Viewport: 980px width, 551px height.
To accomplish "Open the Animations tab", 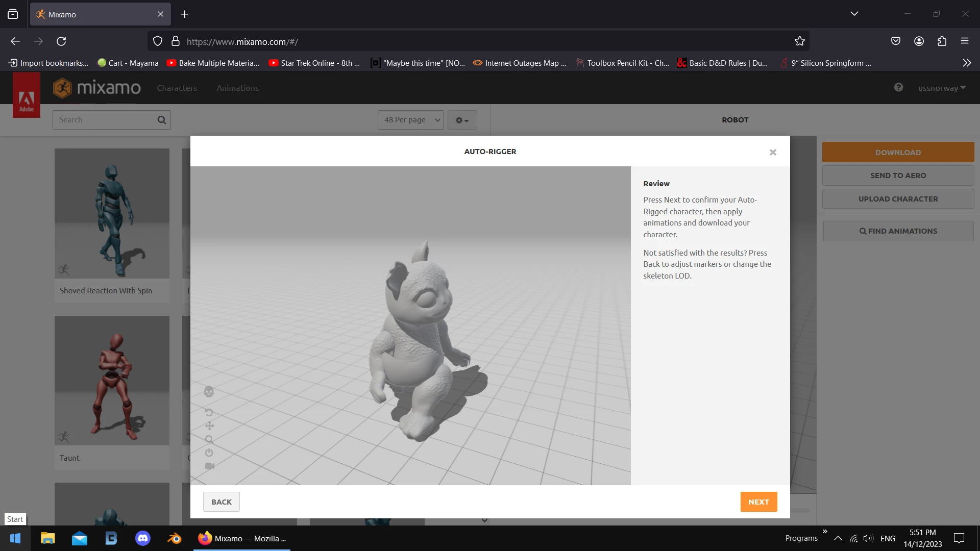I will pyautogui.click(x=237, y=88).
